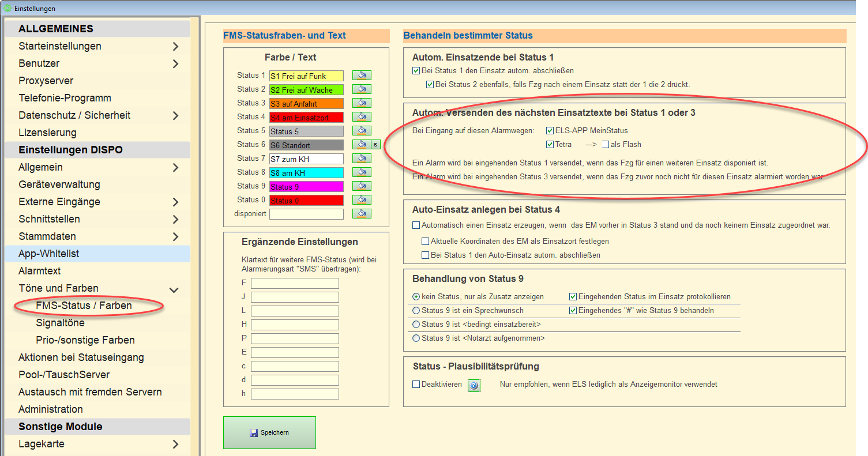Open the Signaltöne settings page
The image size is (868, 456).
coord(60,323)
